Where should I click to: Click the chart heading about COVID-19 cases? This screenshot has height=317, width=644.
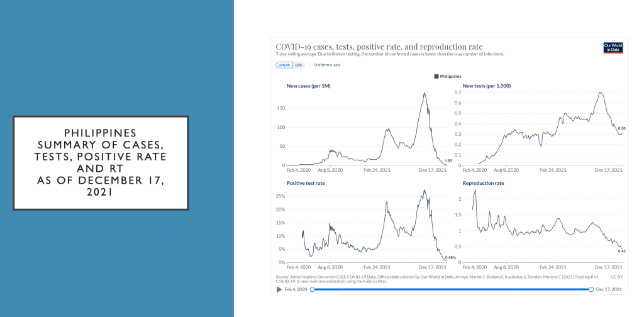click(x=379, y=47)
